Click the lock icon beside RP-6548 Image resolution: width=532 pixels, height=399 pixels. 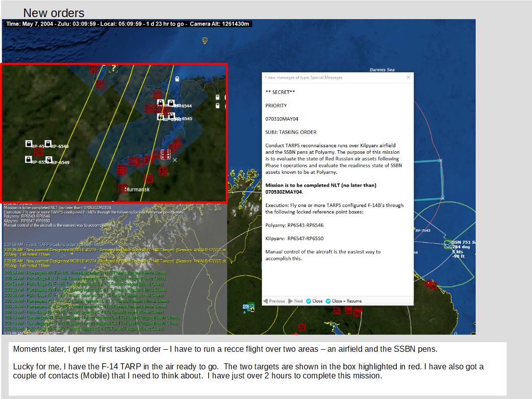coord(48,144)
